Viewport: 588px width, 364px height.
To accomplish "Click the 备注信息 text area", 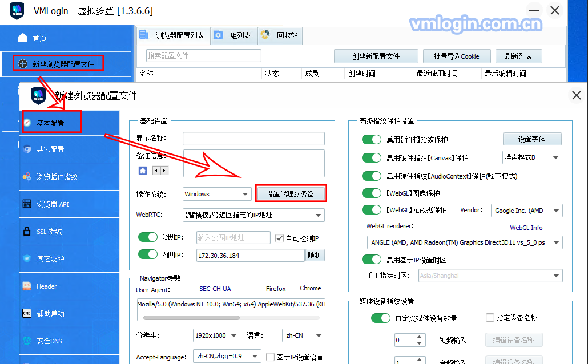I will [253, 163].
